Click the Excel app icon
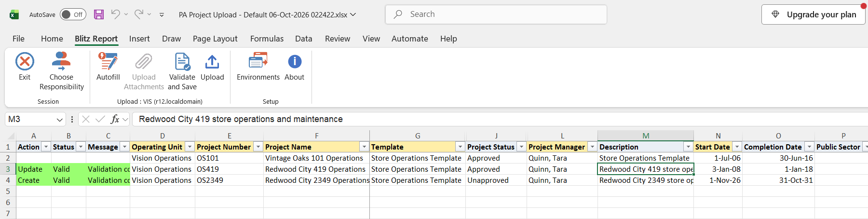Screen dimensions: 868x219 point(14,14)
